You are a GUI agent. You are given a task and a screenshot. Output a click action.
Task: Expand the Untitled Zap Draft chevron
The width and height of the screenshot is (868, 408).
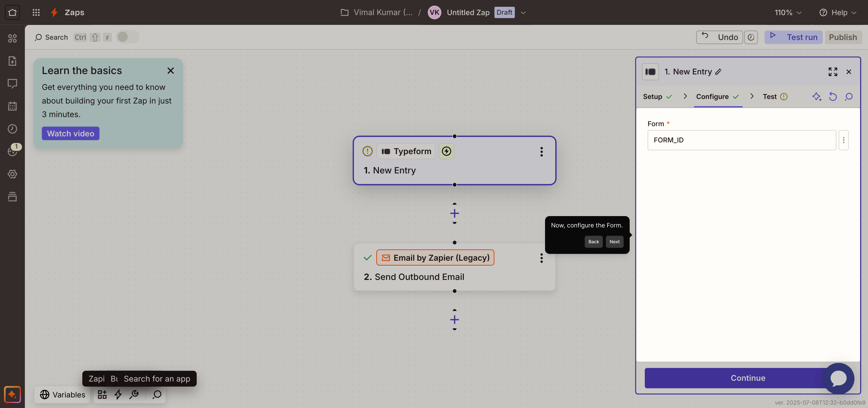pyautogui.click(x=523, y=13)
